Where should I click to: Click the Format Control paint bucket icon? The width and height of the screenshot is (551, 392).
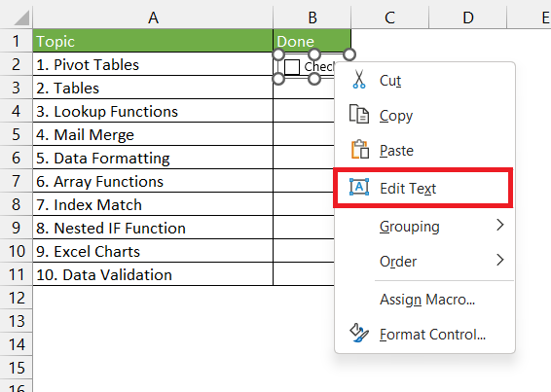click(x=359, y=333)
